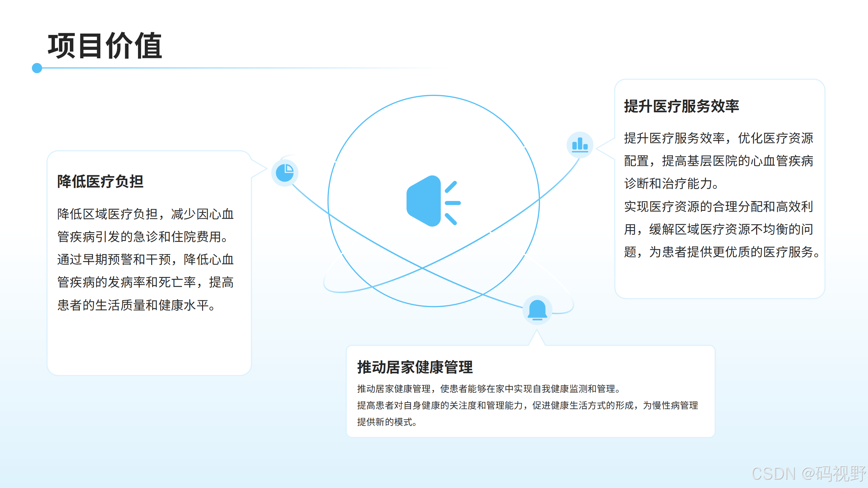Click the 提升医疗服务效率 heading
The width and height of the screenshot is (868, 488).
(682, 106)
